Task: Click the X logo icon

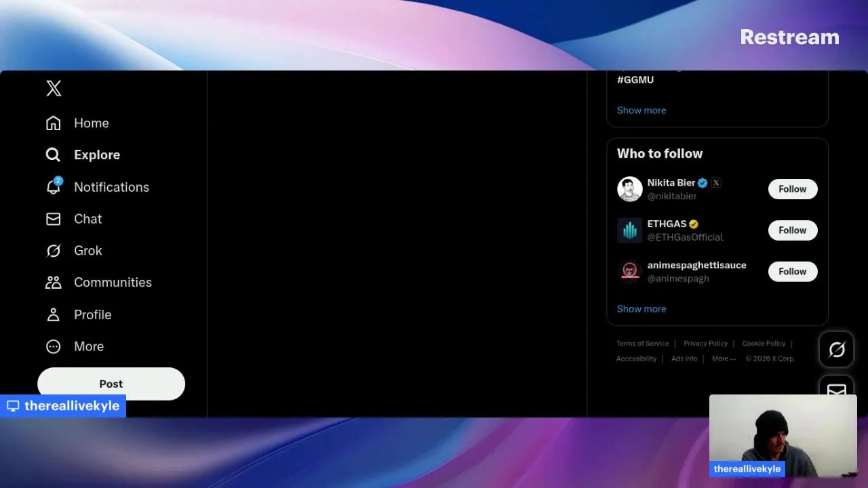Action: 54,88
